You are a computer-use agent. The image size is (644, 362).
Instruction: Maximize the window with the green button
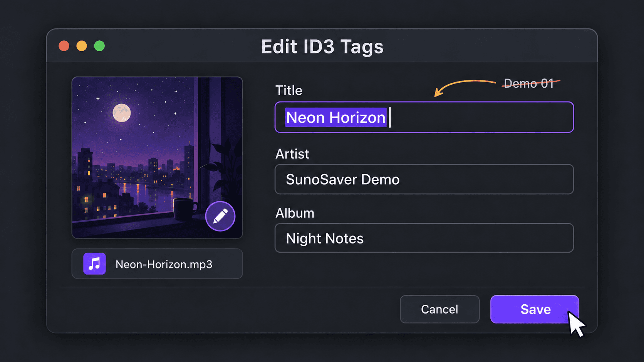point(99,46)
